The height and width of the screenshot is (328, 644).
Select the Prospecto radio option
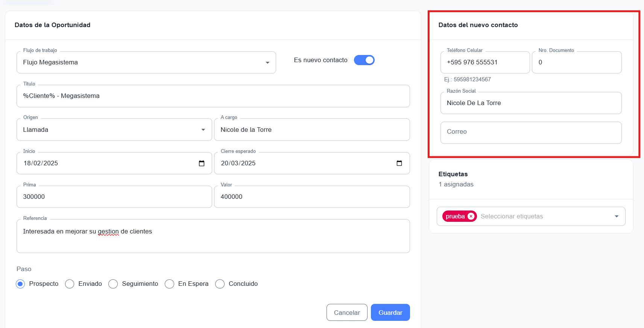tap(20, 284)
